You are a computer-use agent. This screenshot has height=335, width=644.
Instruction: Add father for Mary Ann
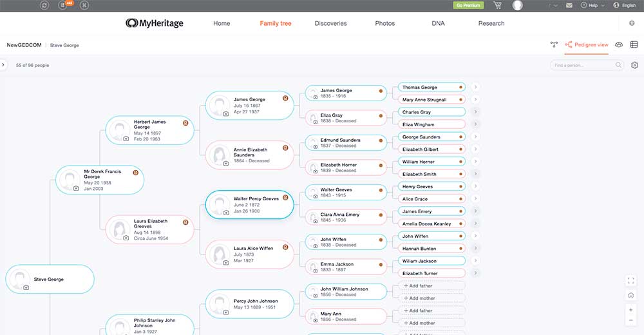(431, 311)
